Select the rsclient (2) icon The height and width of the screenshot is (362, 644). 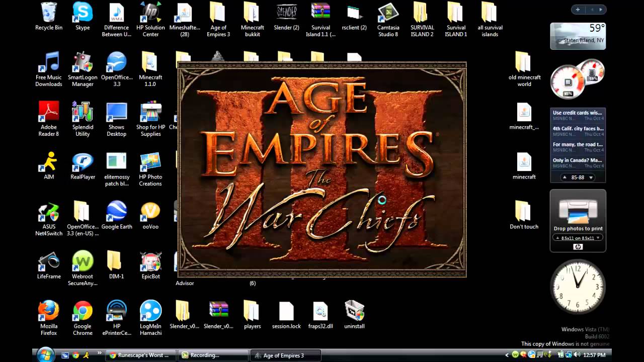[354, 17]
